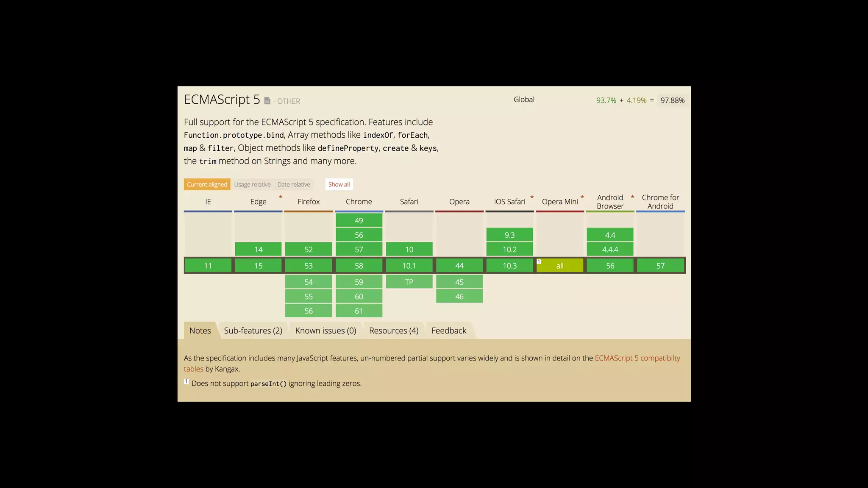Click the asterisk beside Android Browser header
Screen dimensions: 868x488
[632, 197]
